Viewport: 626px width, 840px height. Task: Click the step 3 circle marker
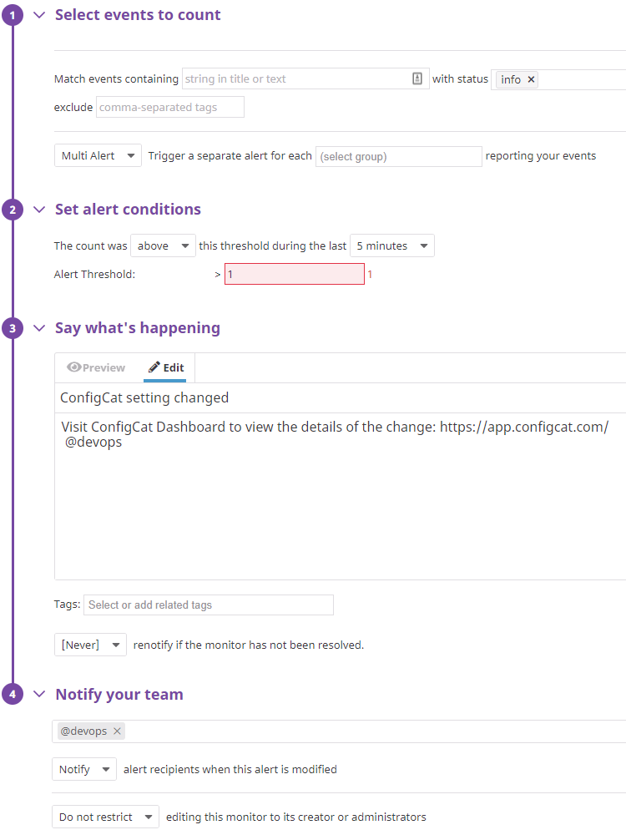[x=12, y=328]
